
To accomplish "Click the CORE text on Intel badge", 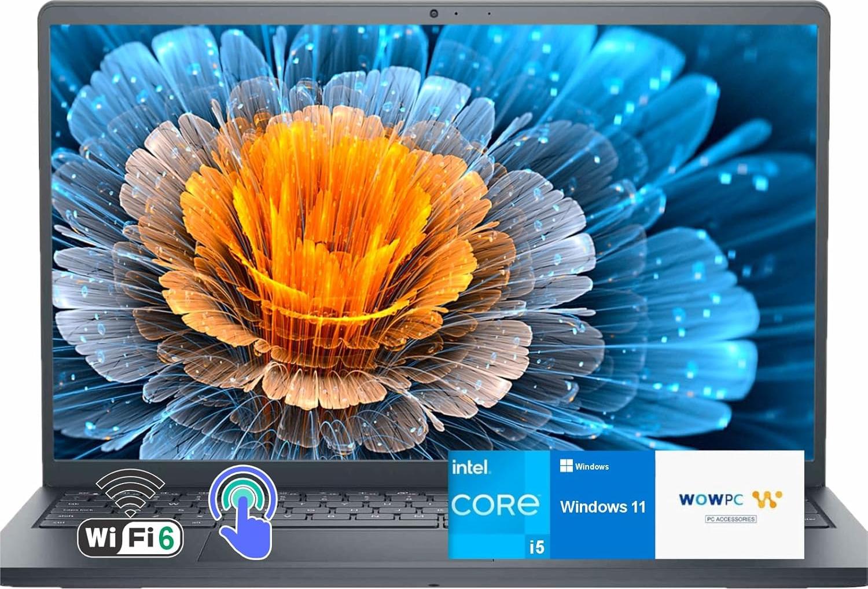I will (x=495, y=505).
